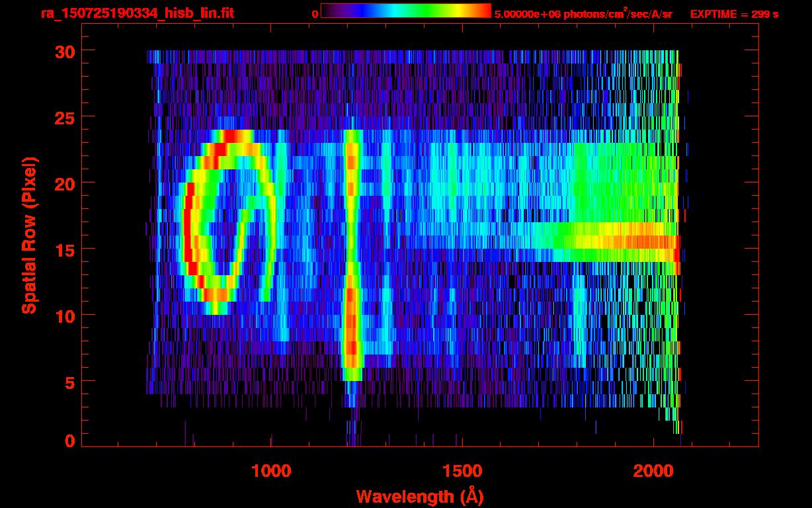
Task: Click the y-axis tick label 0
Action: pyautogui.click(x=69, y=441)
